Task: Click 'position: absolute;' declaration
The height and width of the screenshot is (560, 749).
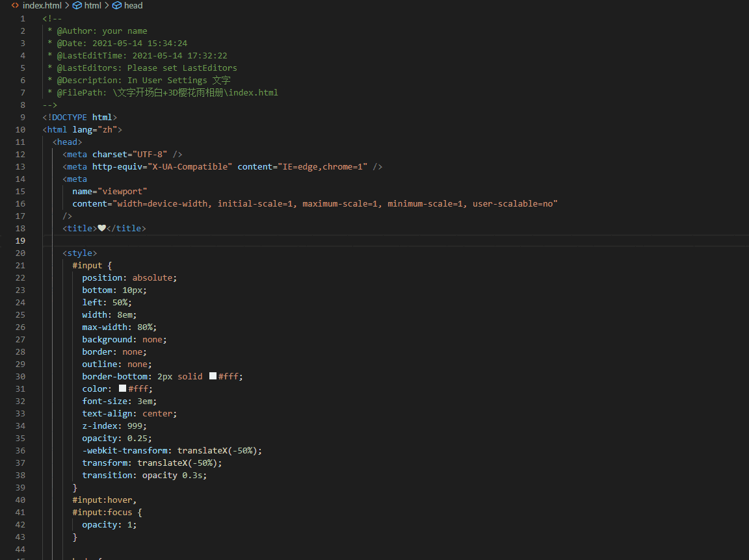Action: click(129, 278)
